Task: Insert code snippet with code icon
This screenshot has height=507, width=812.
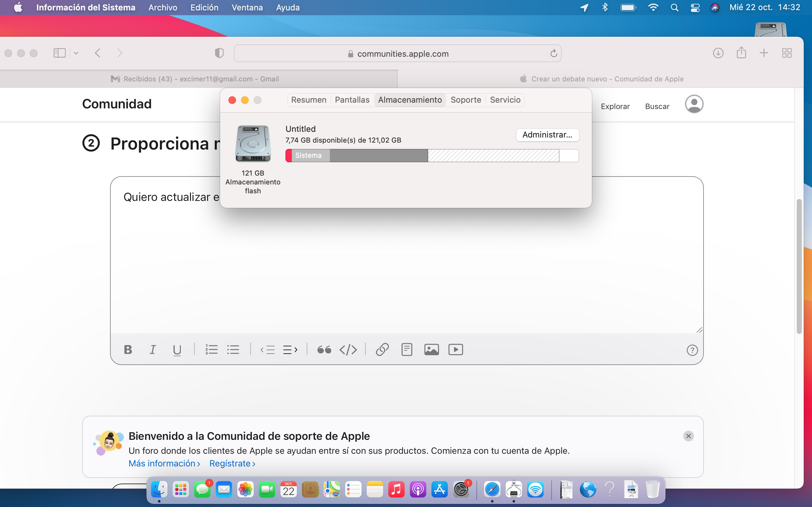Action: pos(348,350)
